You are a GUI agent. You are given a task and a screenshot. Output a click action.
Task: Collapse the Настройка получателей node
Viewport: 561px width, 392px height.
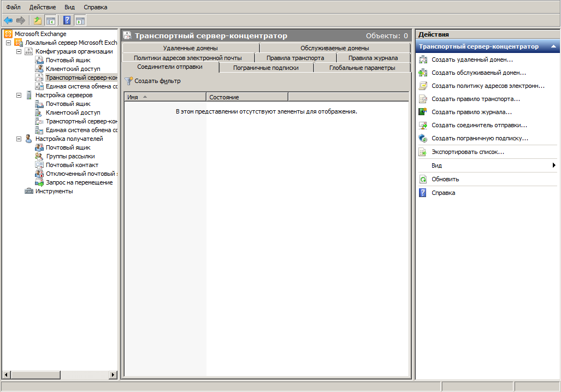coord(19,139)
